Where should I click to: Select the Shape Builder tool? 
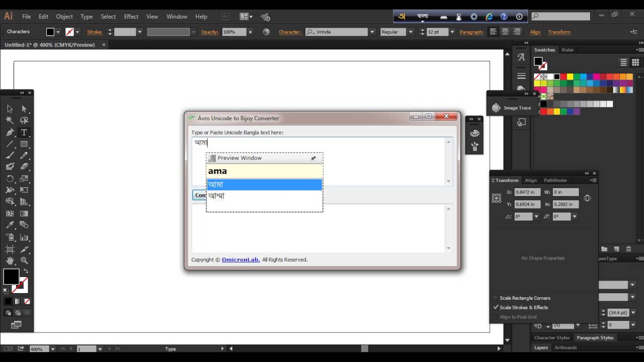[x=10, y=202]
